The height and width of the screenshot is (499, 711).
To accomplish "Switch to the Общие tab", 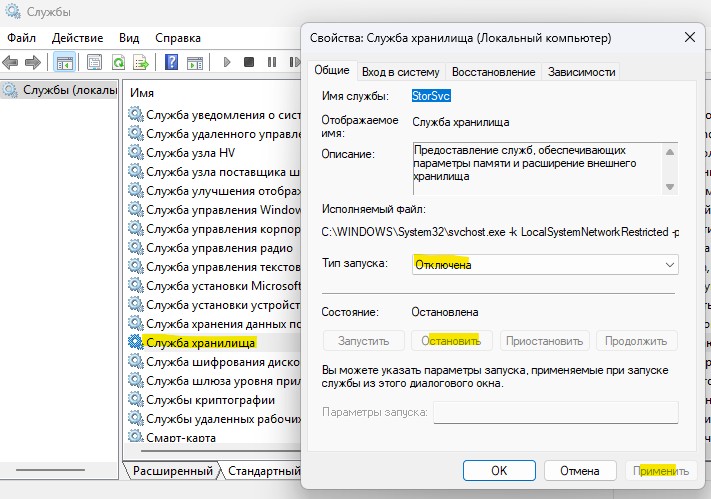I will [332, 70].
